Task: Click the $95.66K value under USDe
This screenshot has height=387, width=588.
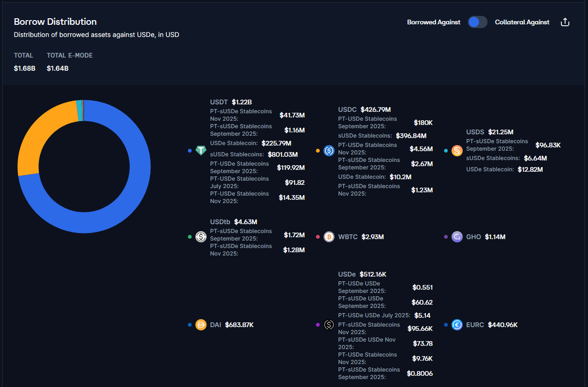Action: pos(420,329)
